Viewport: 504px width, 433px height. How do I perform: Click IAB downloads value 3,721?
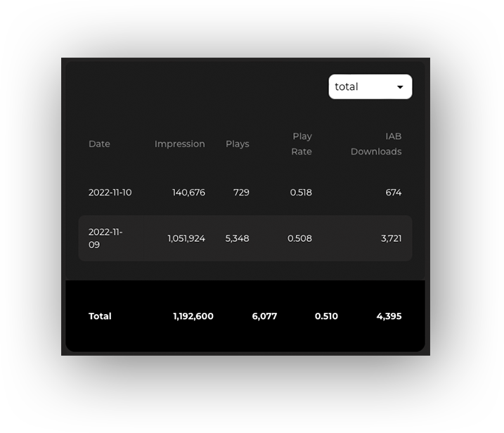click(391, 238)
